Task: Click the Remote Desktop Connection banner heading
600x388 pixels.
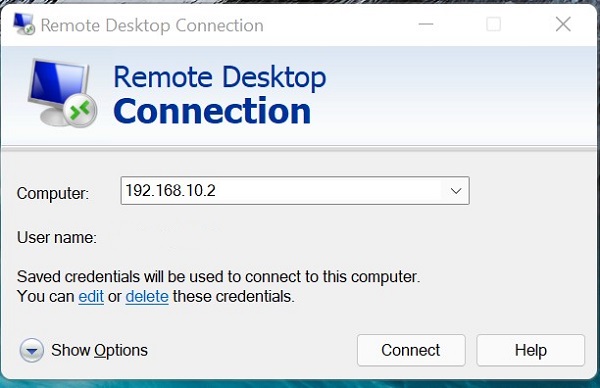Action: tap(220, 95)
